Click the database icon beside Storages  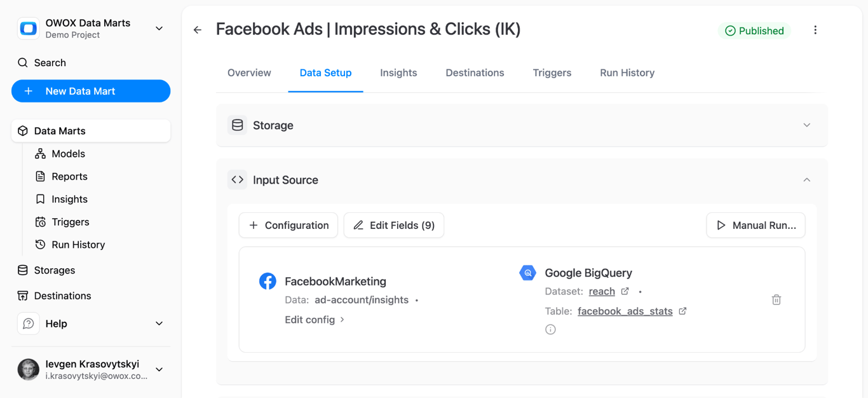[x=23, y=270]
